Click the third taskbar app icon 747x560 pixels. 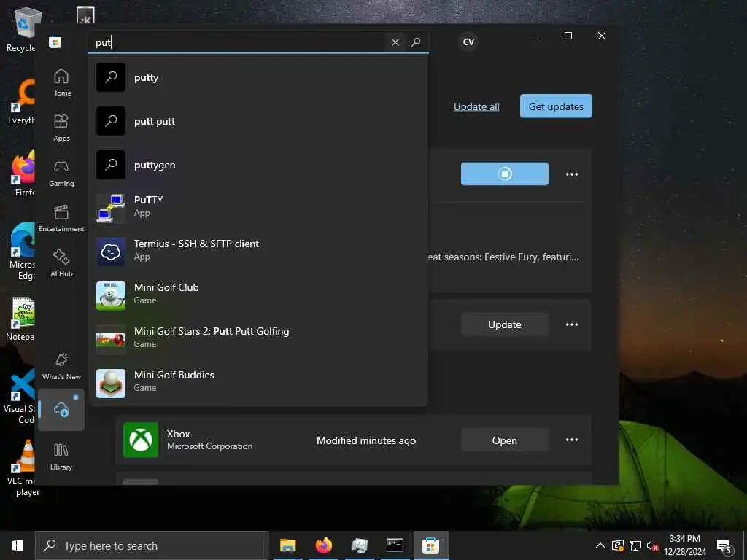point(359,545)
